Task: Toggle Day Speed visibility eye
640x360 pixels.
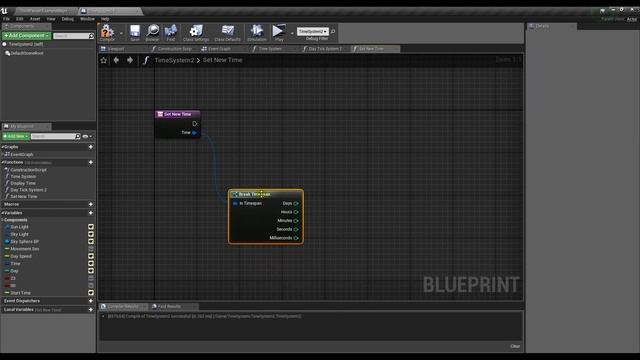Action: 91,256
